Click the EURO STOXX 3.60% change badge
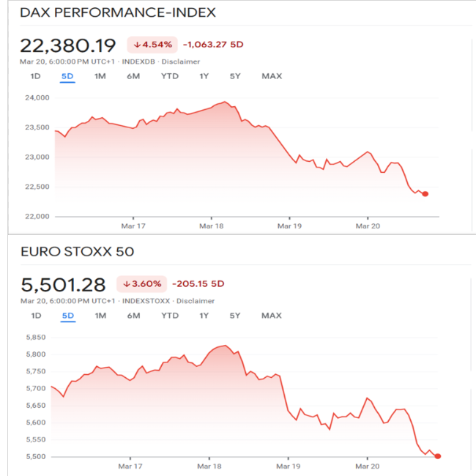 [142, 284]
